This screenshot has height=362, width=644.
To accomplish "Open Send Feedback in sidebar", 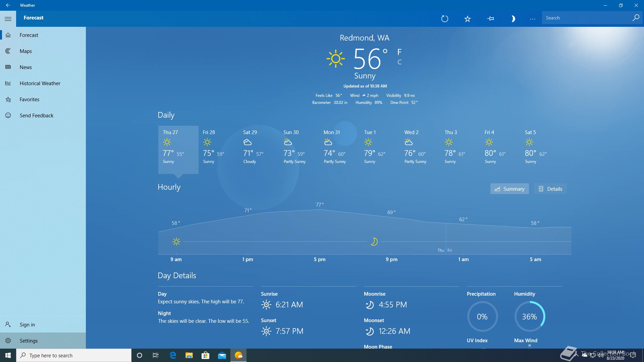I will coord(43,116).
